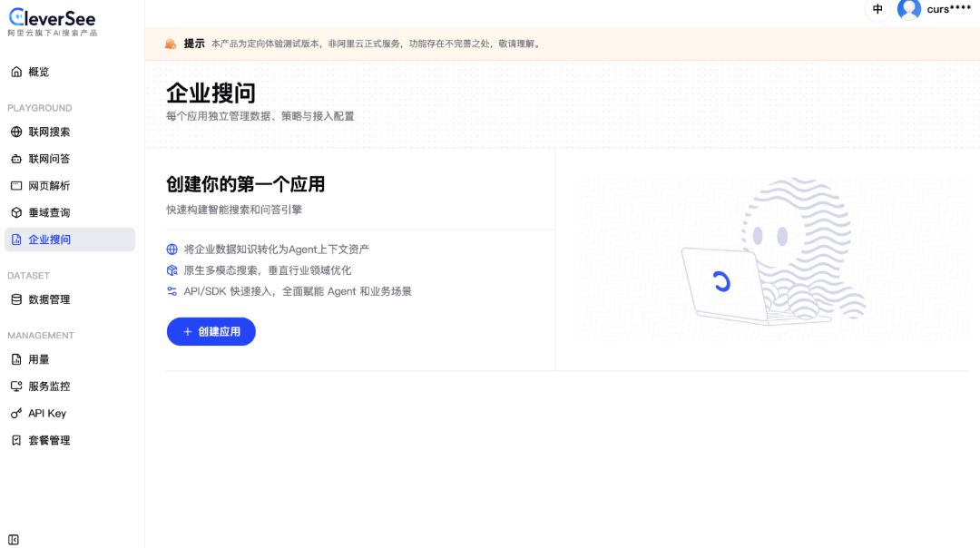980x548 pixels.
Task: Click the notice bell icon beside 提示
Action: tap(170, 44)
